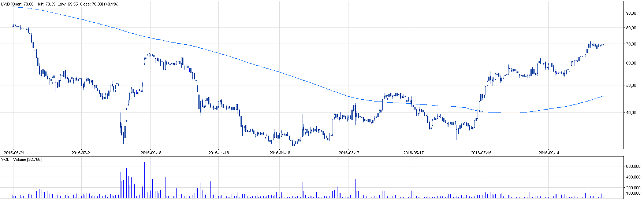
Task: Click the 40,00 price axis label
Action: [631, 113]
